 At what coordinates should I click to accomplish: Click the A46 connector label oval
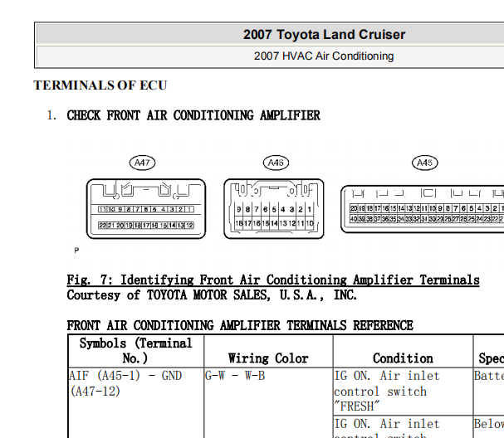pyautogui.click(x=276, y=163)
